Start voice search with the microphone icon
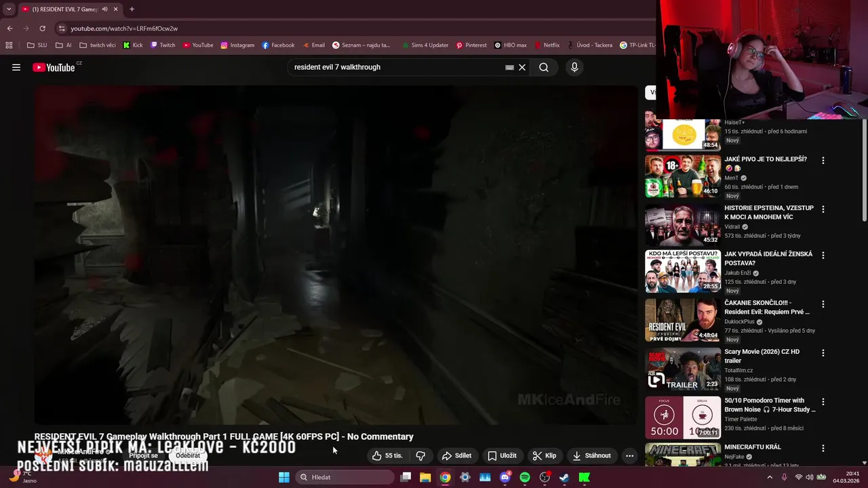The image size is (868, 488). [x=574, y=67]
